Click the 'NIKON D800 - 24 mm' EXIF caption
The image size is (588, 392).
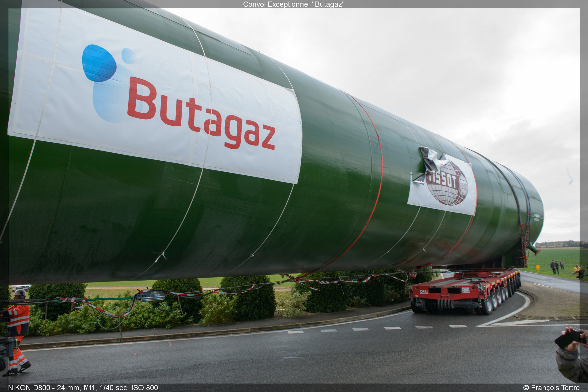pyautogui.click(x=83, y=388)
